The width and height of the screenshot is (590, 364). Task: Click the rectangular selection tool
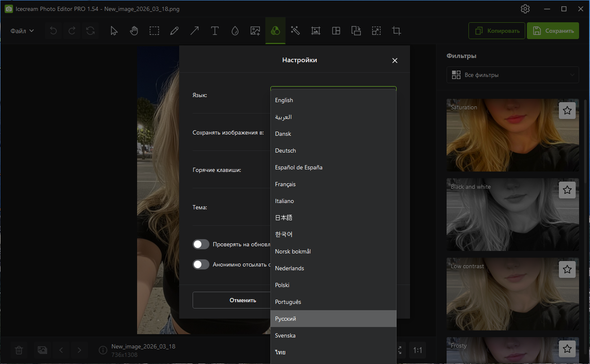click(x=154, y=31)
